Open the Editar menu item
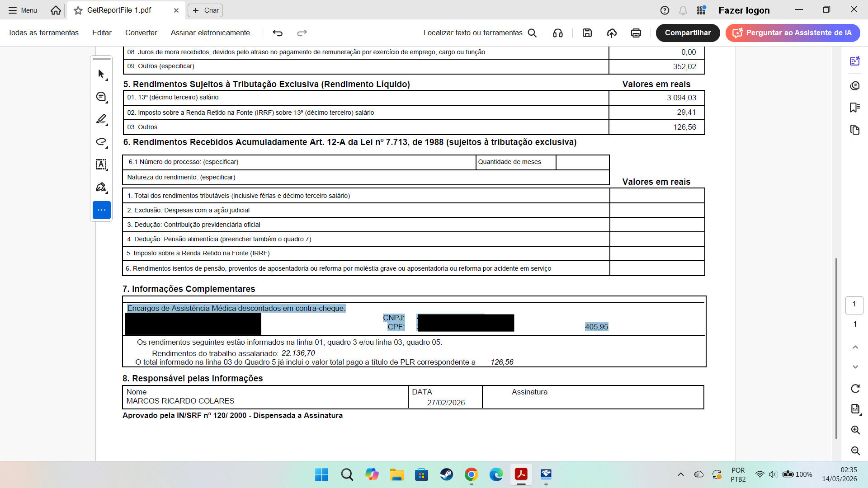868x488 pixels. pos(102,33)
